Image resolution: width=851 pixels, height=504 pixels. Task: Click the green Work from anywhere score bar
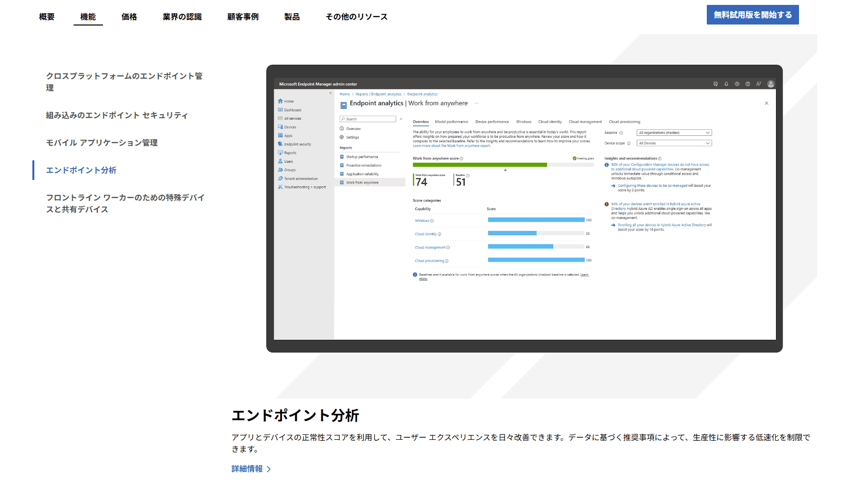click(480, 165)
